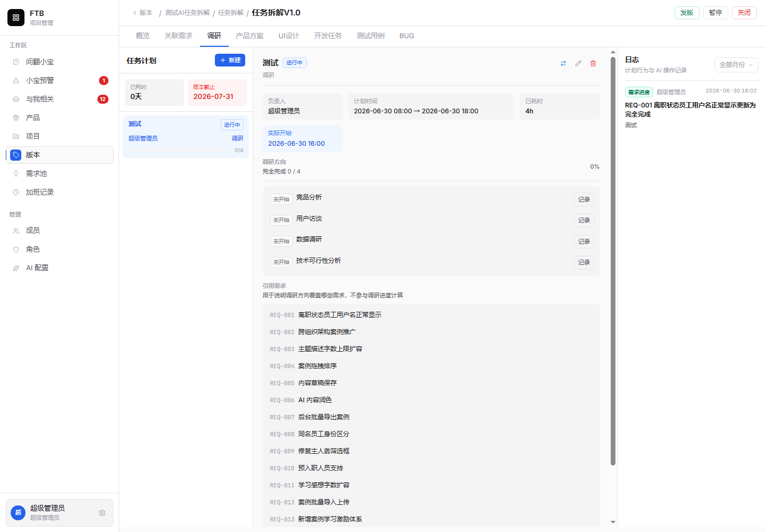Click the gear icon beside 超级管理员
Image resolution: width=766 pixels, height=532 pixels.
tap(102, 513)
